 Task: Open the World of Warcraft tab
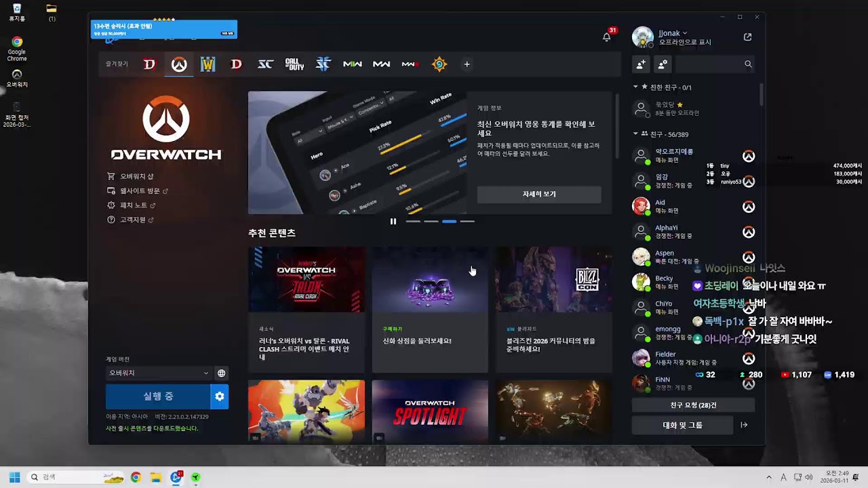(x=208, y=64)
